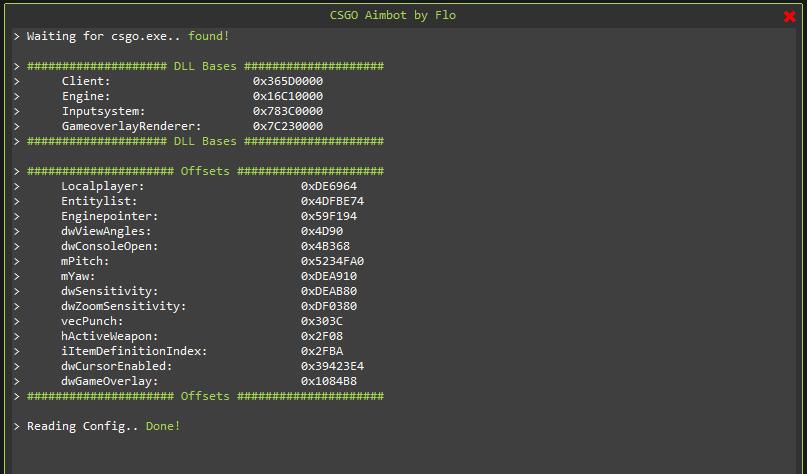Click the "Waiting for csgo.exe.. found!" line
The image size is (807, 474).
(127, 36)
